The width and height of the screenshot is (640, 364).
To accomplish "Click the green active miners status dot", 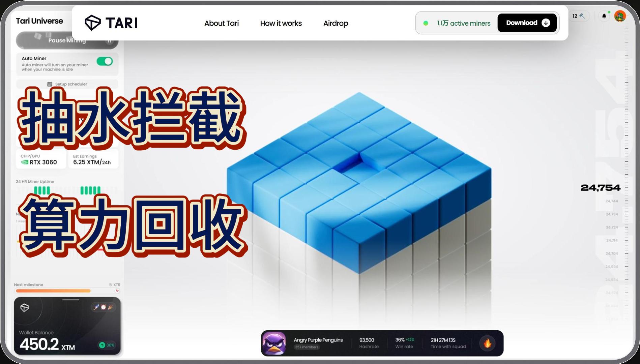I will 426,23.
